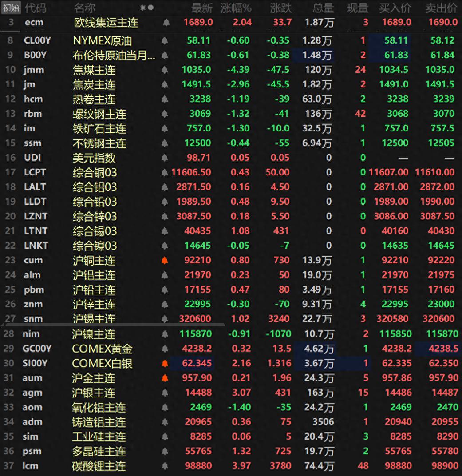Click the bell icon for 碳酸锂主连
This screenshot has height=476, width=462.
[x=165, y=466]
